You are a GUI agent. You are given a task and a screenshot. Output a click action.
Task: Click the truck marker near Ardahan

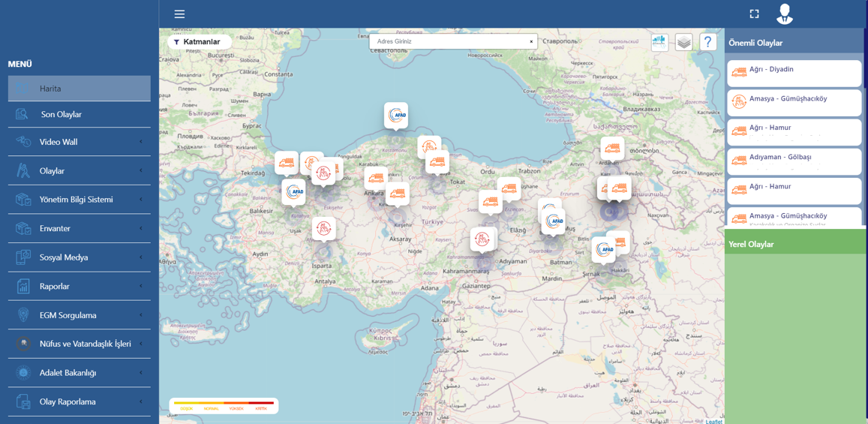pyautogui.click(x=612, y=149)
